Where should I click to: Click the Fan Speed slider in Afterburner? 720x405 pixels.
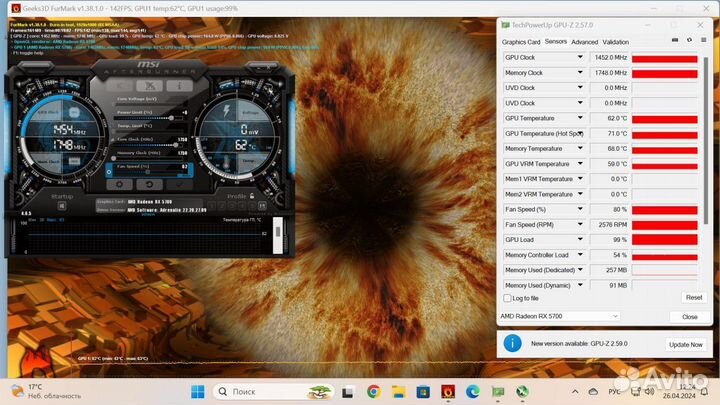[147, 172]
